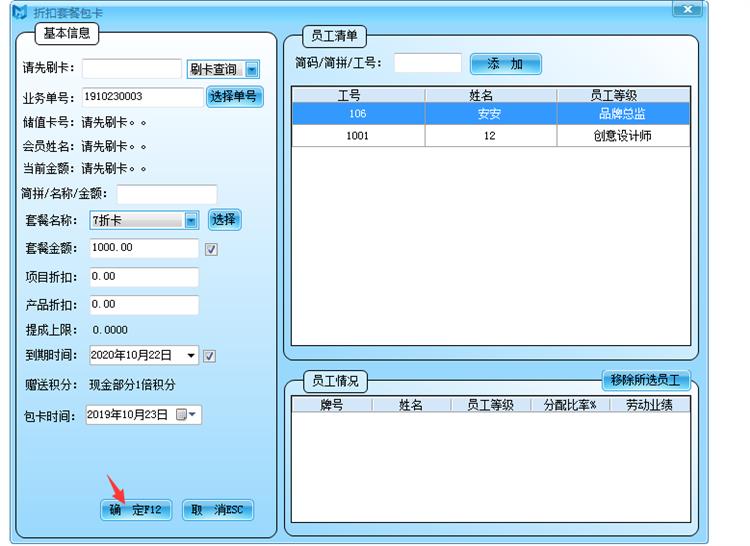
Task: Click the 牌号 column header
Action: [x=332, y=405]
